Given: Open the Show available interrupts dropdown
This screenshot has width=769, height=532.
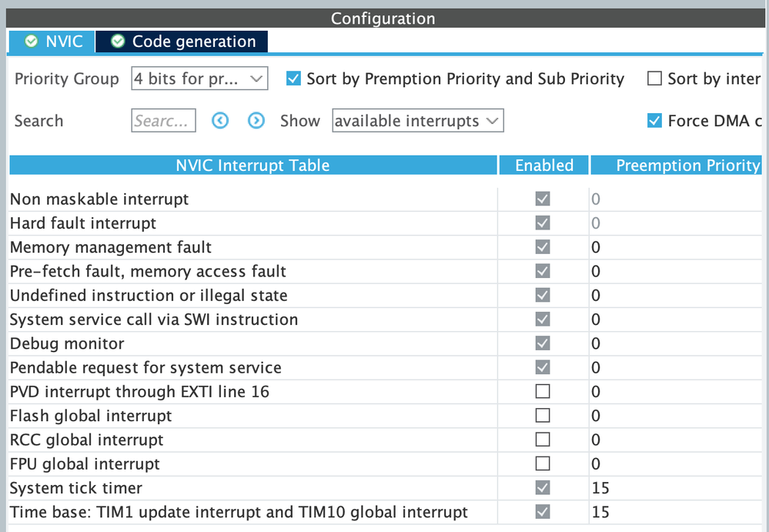Looking at the screenshot, I should pos(417,120).
